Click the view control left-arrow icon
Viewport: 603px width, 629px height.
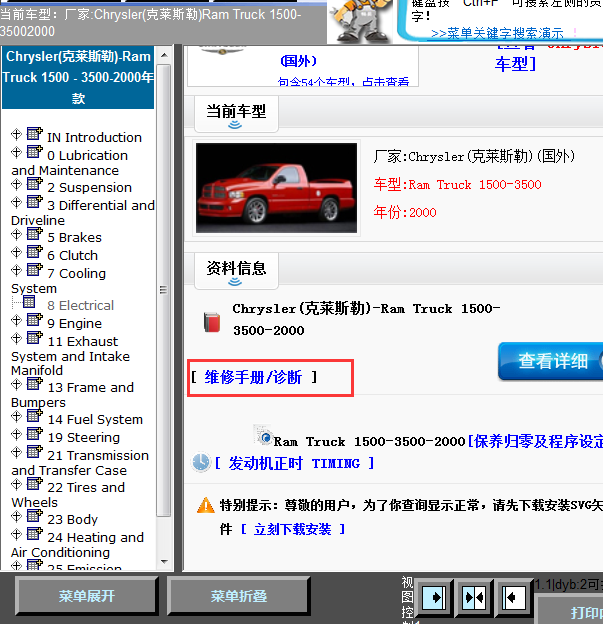pyautogui.click(x=513, y=598)
